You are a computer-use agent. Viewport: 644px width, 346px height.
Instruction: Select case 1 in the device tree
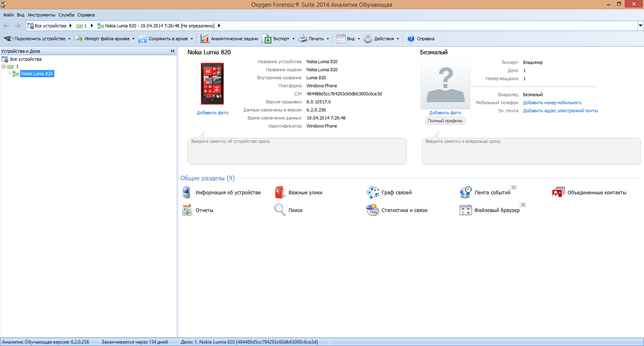coord(17,66)
